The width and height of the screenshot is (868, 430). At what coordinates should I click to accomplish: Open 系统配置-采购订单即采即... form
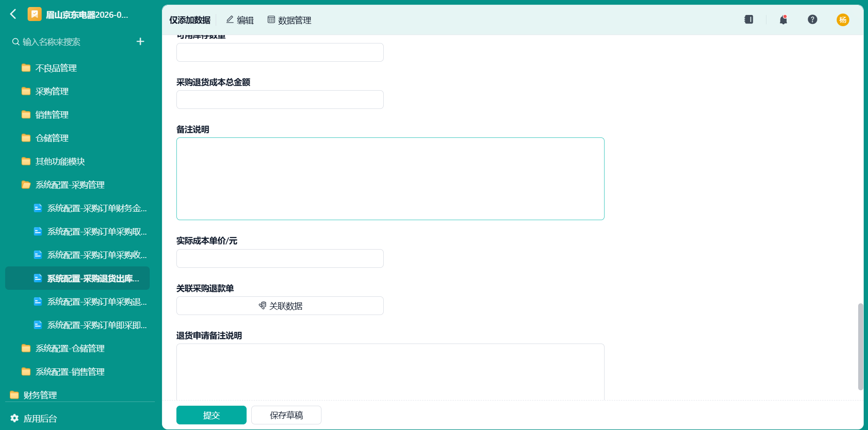(x=77, y=325)
